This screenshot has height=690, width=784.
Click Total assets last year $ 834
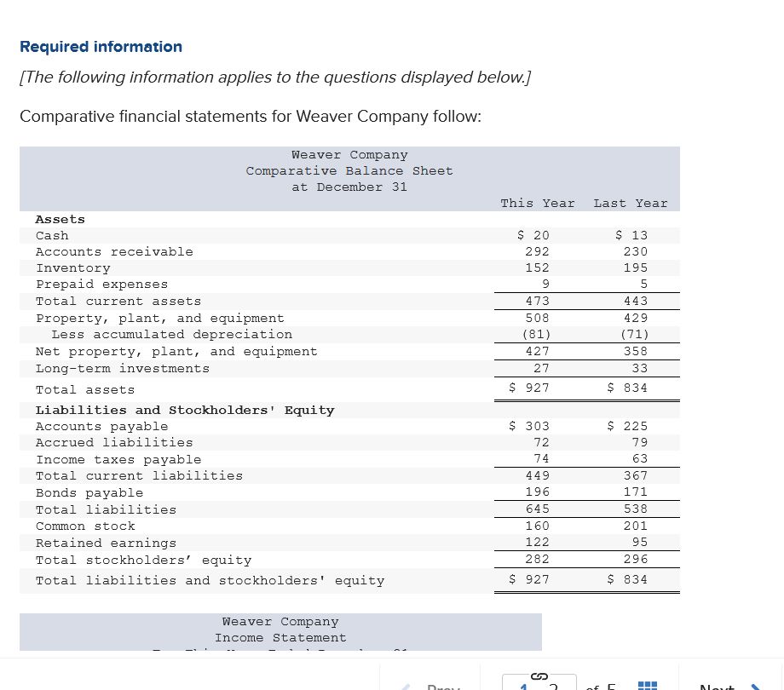coord(627,388)
